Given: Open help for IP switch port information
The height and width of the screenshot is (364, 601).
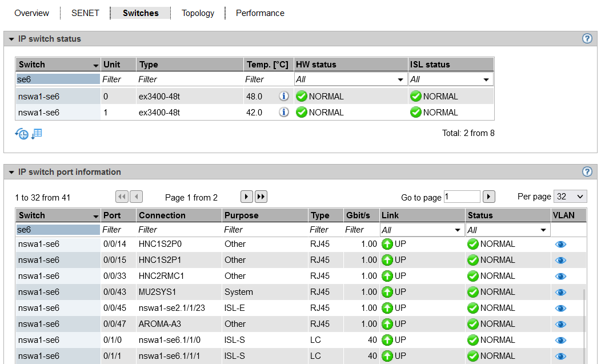Looking at the screenshot, I should (587, 171).
